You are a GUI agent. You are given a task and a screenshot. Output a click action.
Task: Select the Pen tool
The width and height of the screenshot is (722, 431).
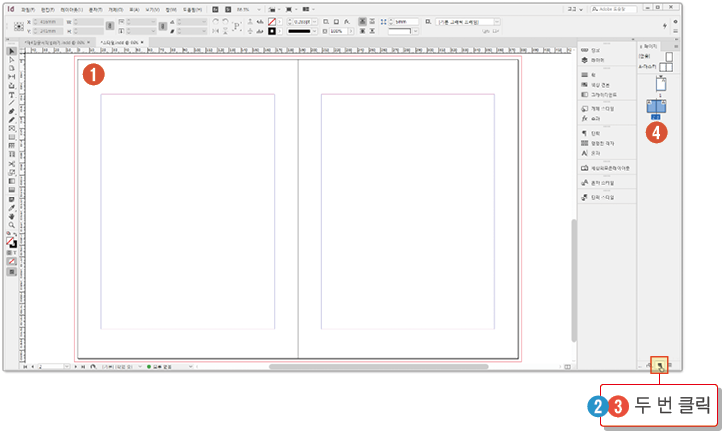(12, 112)
